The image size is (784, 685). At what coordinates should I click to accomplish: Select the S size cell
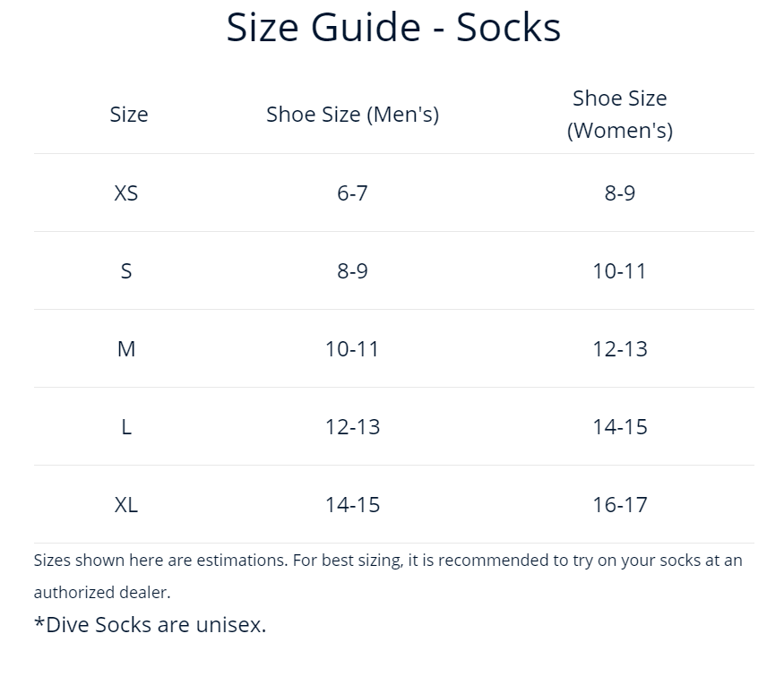(x=126, y=270)
